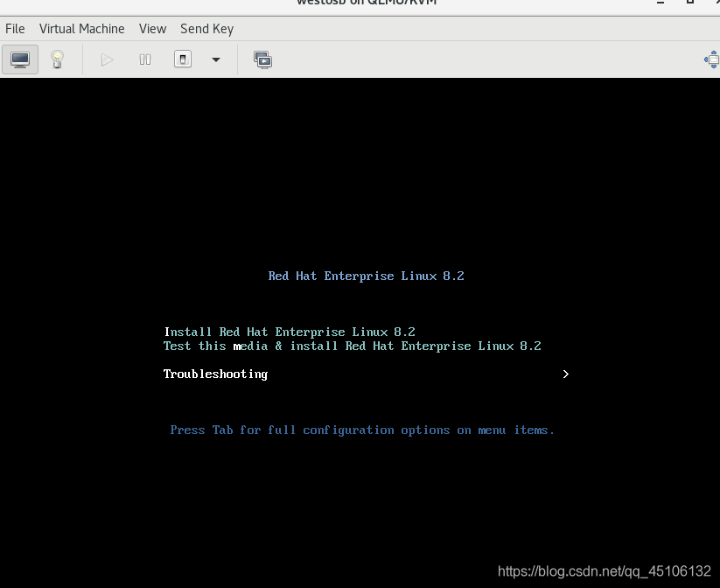Image resolution: width=720 pixels, height=588 pixels.
Task: Power on the virtual machine (play icon)
Action: pyautogui.click(x=107, y=59)
